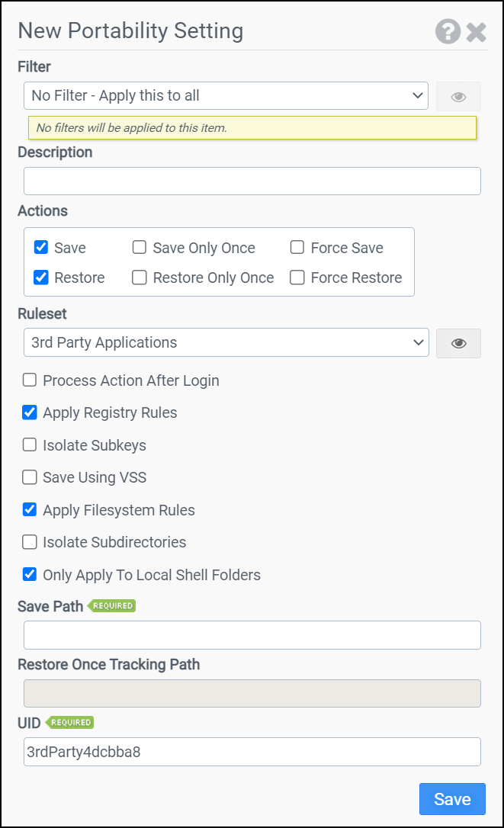The image size is (504, 828).
Task: Check Save Using VSS
Action: tap(30, 477)
